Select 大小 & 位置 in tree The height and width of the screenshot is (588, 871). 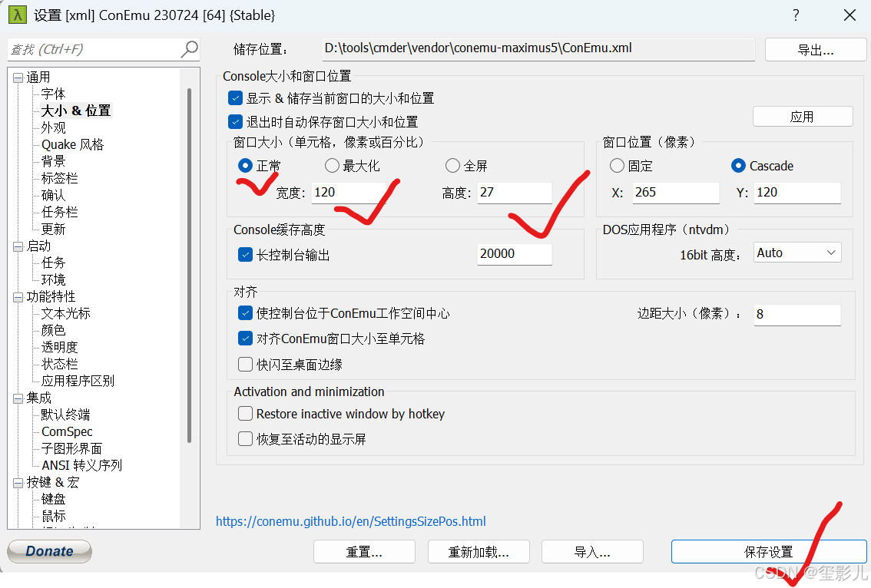coord(76,111)
